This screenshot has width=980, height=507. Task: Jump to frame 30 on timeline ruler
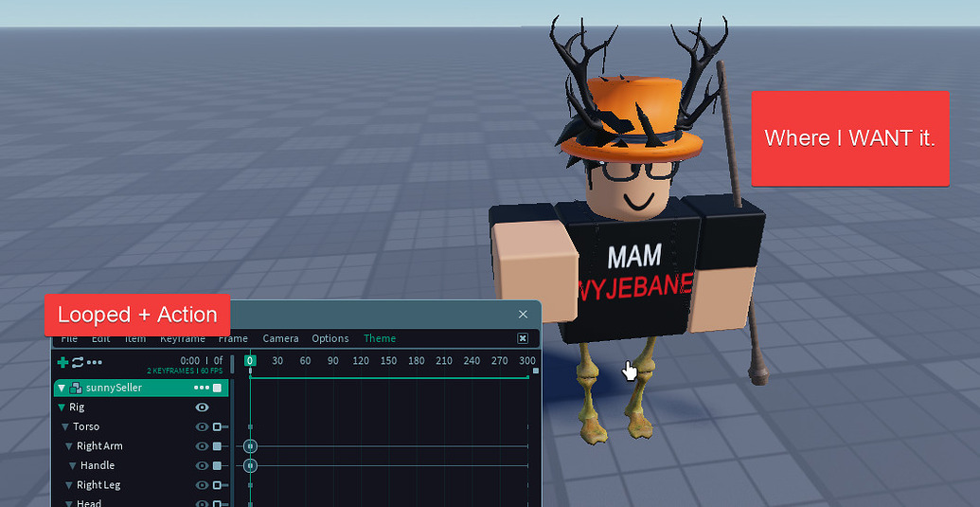277,360
